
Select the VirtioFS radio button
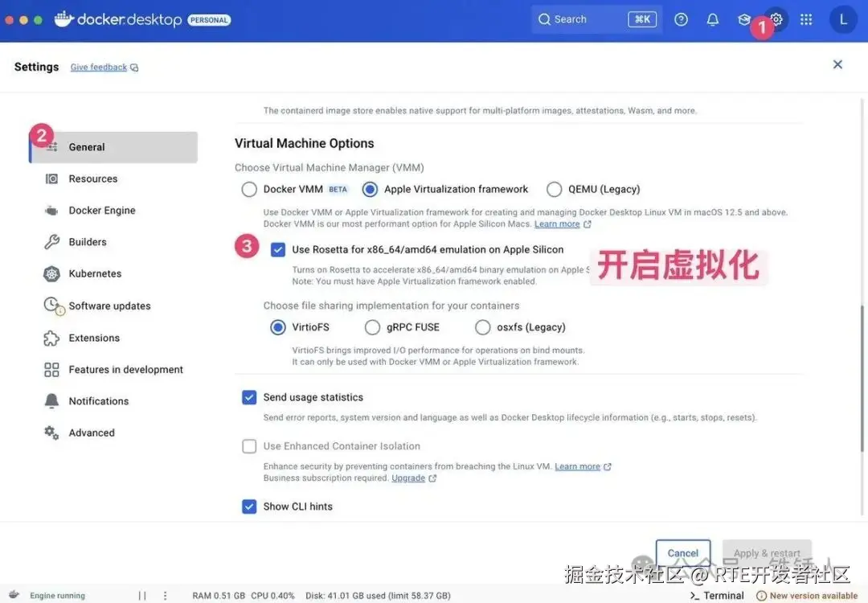[278, 327]
